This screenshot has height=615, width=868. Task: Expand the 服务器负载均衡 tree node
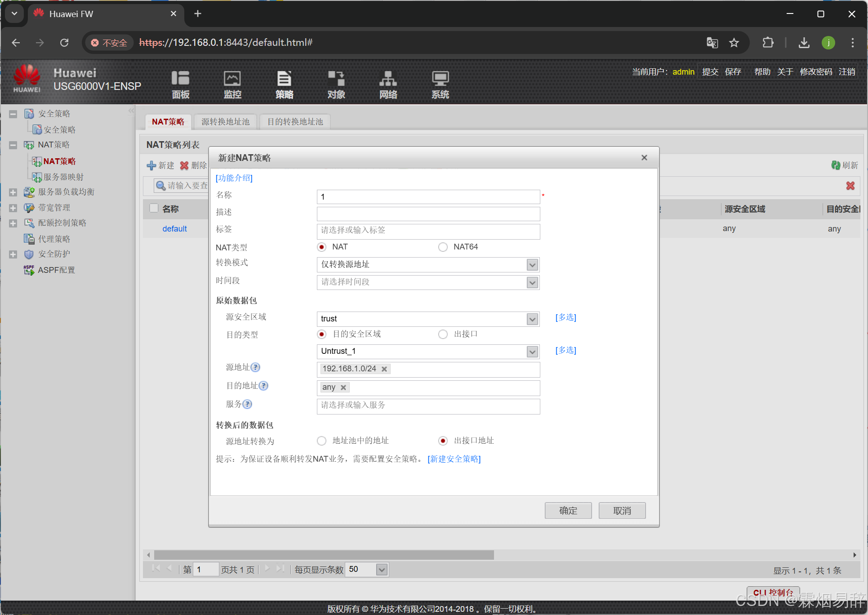(13, 192)
